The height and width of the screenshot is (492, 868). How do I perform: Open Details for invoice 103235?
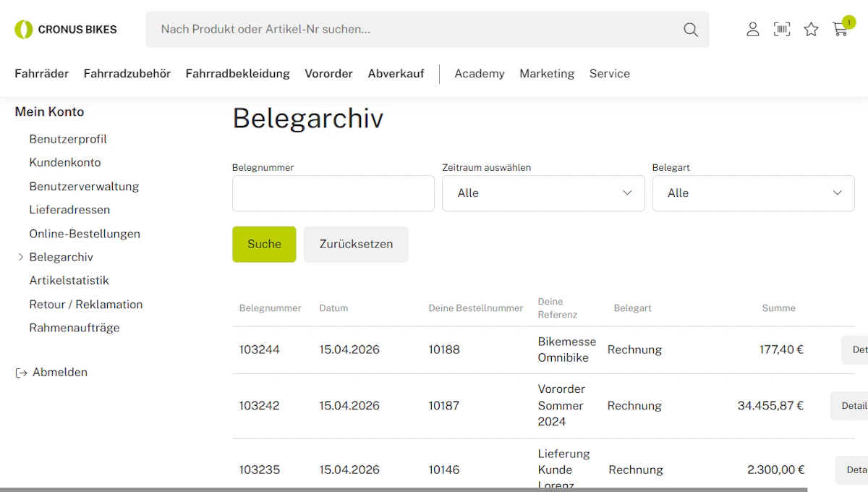click(851, 470)
